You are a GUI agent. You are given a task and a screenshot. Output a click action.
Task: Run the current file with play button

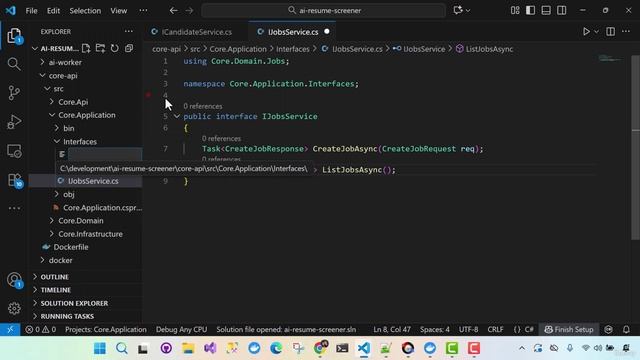(586, 31)
